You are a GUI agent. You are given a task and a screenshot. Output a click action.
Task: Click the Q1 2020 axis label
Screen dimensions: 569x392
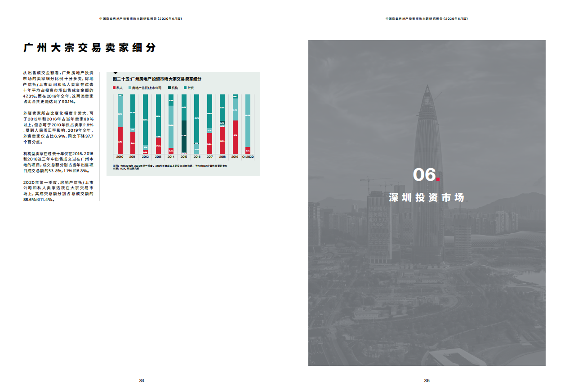248,157
